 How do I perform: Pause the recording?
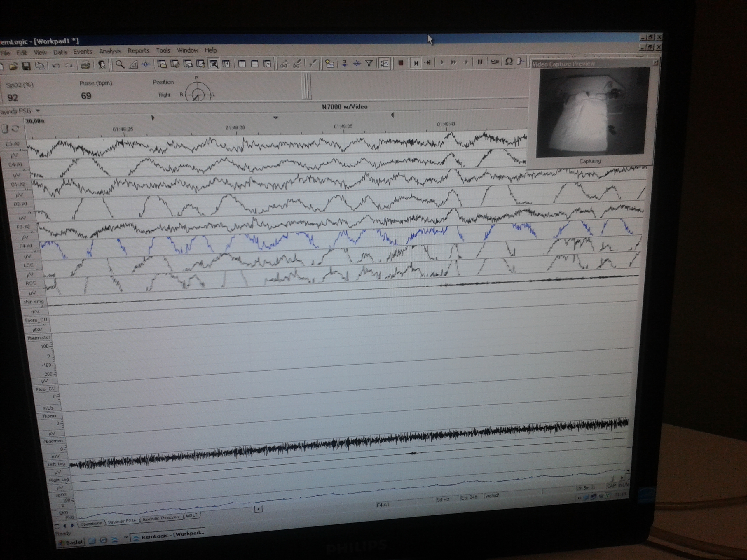(x=479, y=62)
